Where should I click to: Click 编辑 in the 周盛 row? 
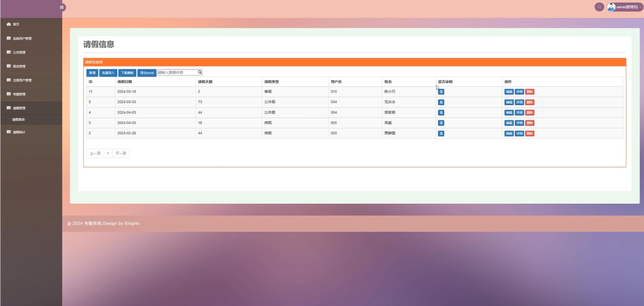(x=509, y=123)
